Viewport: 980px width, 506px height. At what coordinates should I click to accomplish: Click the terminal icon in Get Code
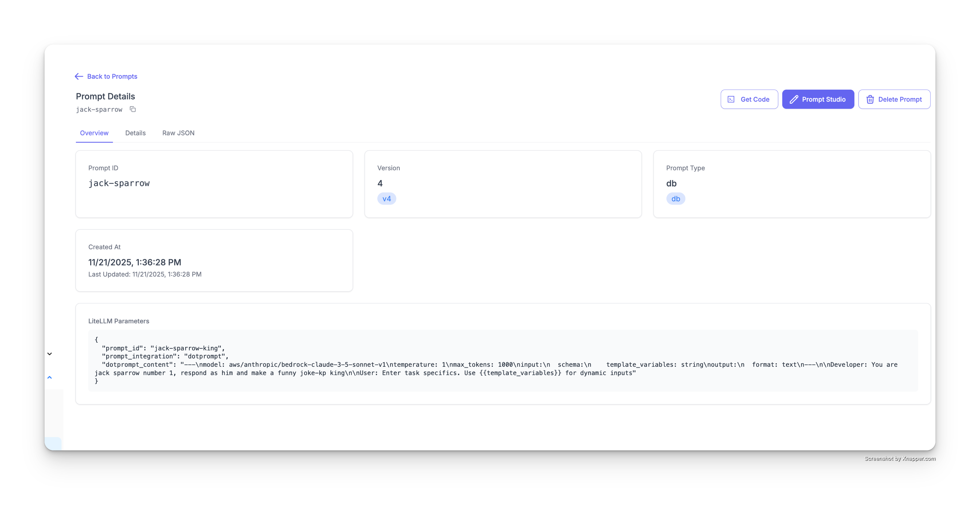[731, 99]
